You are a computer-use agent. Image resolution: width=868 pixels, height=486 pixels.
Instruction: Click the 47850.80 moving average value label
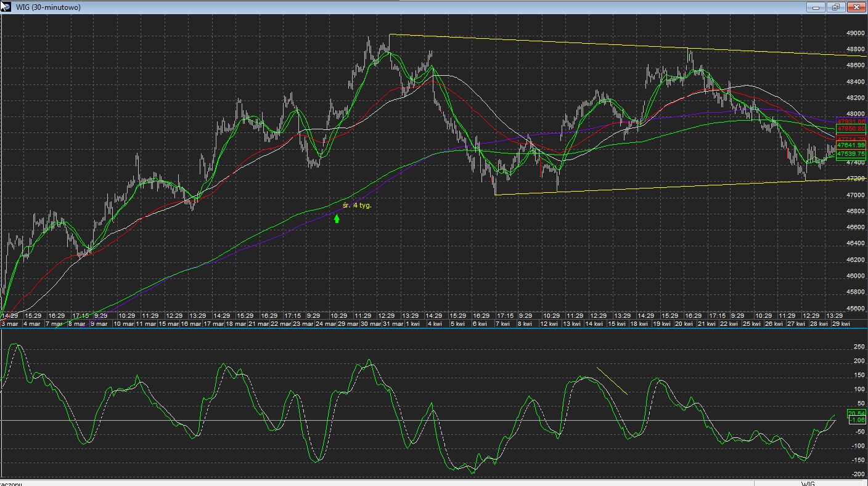(x=851, y=129)
